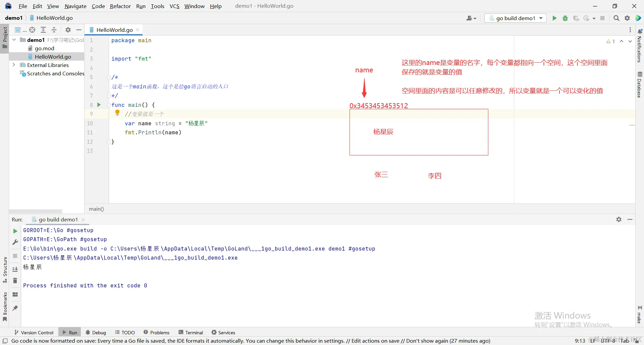This screenshot has width=644, height=345.
Task: Click the gutter run arrow beside func main
Action: pyautogui.click(x=99, y=105)
